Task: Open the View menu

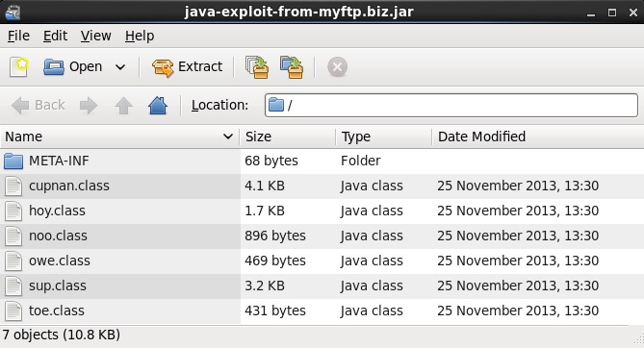Action: (x=95, y=37)
